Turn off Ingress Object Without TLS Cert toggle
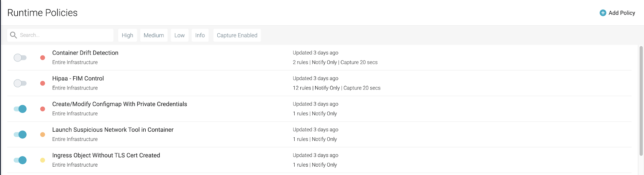Viewport: 644px width, 175px height. point(20,161)
